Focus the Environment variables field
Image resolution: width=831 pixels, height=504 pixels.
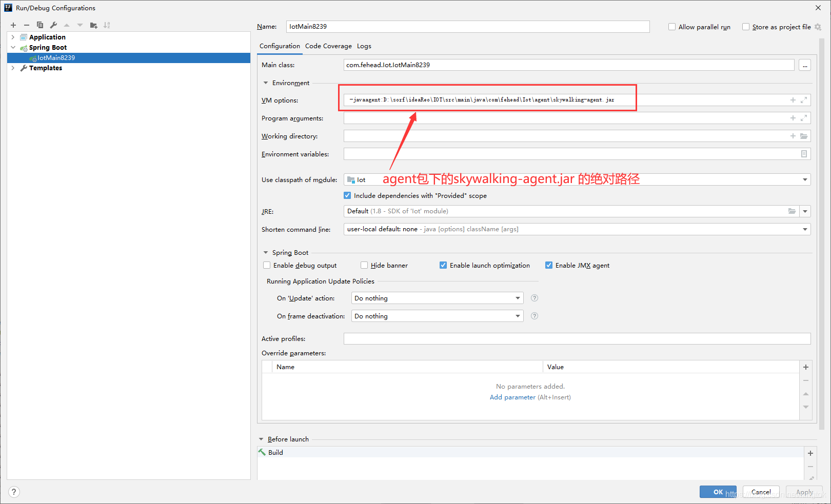577,154
